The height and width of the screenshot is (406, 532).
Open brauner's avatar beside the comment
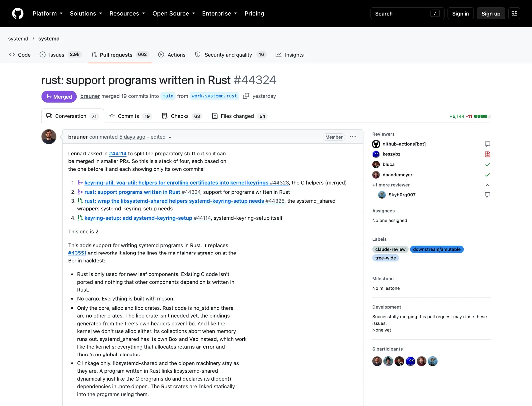click(x=49, y=137)
